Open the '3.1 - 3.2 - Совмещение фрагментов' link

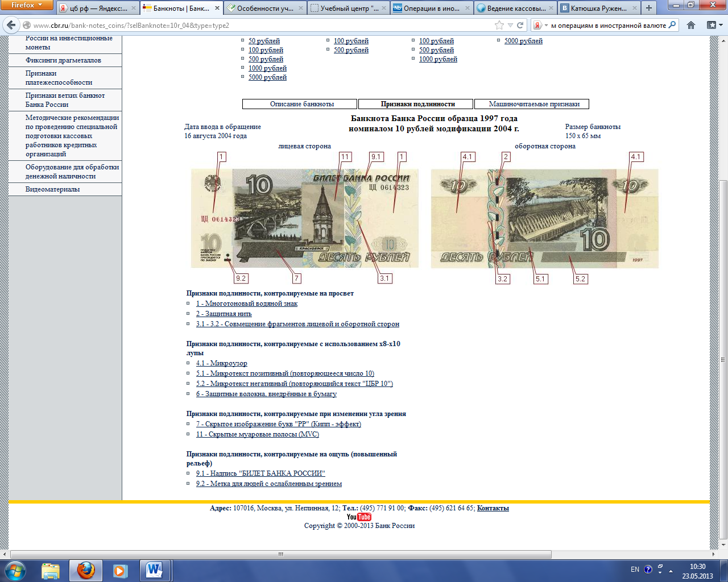coord(297,324)
